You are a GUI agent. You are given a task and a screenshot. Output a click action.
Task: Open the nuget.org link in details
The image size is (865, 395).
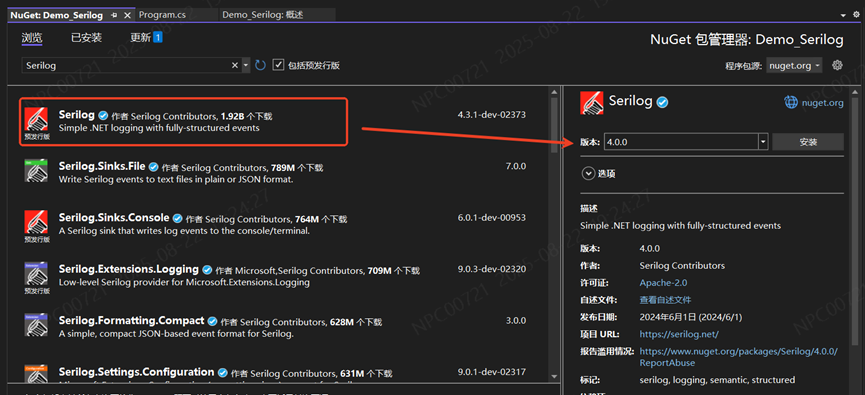coord(823,103)
